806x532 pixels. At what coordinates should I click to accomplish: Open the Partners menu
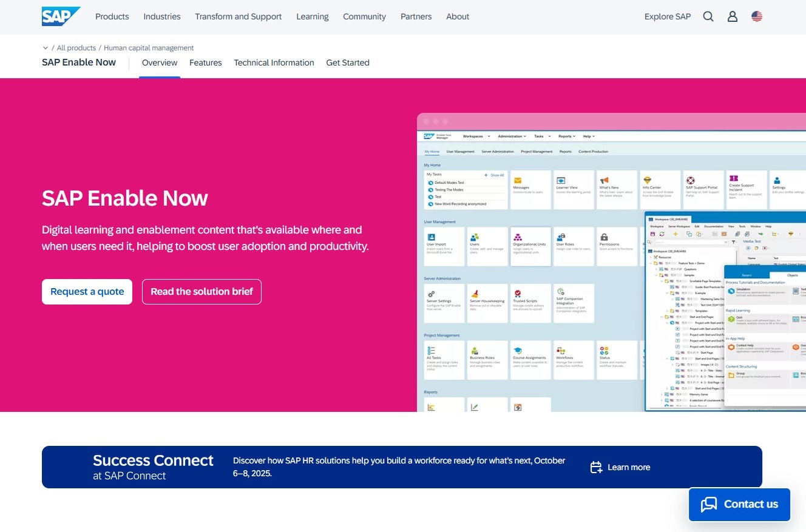[x=416, y=16]
